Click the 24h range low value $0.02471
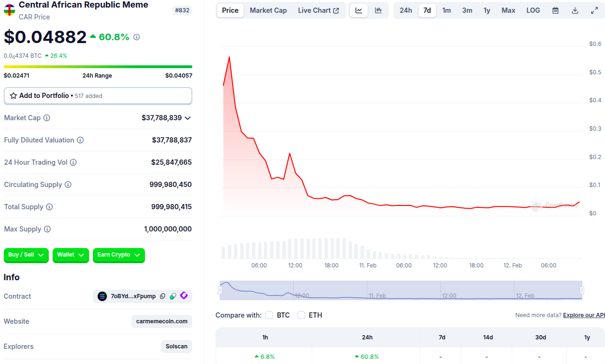Screen dimensions: 605x364 17,76
